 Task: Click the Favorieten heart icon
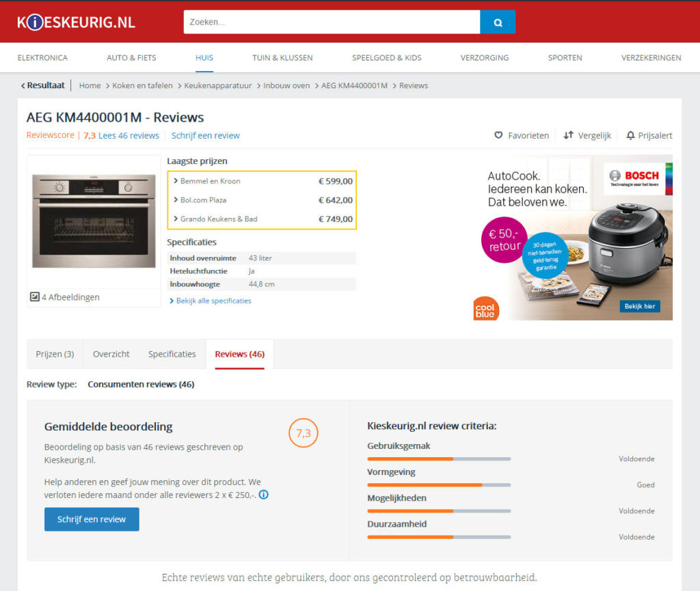coord(498,135)
